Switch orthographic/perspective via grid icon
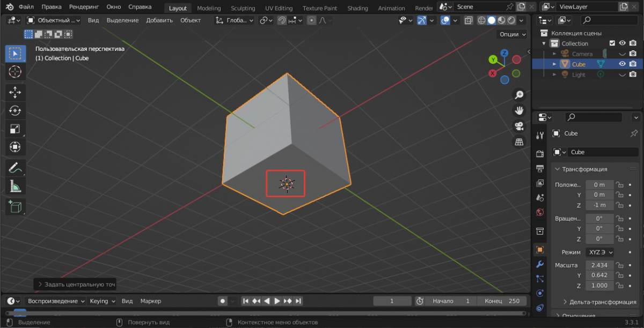 pyautogui.click(x=519, y=142)
